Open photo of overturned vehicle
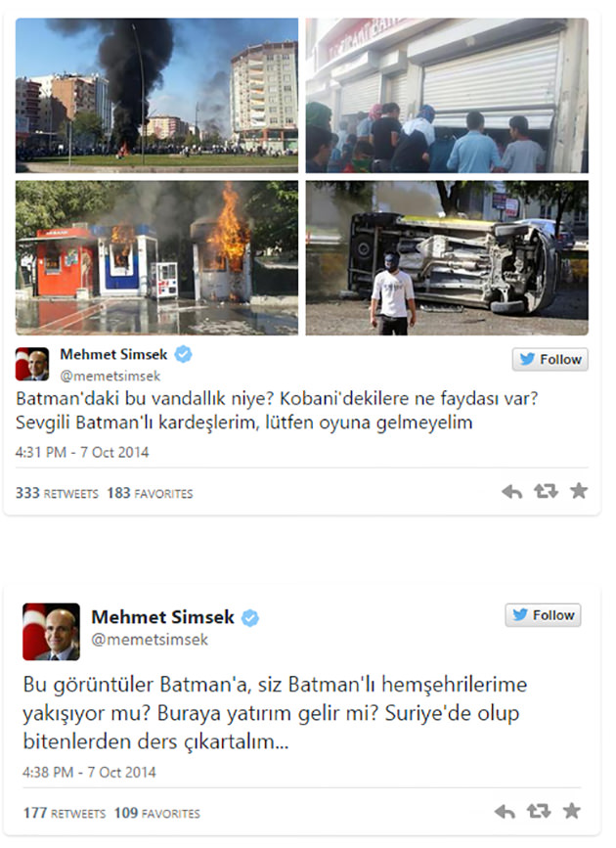Screen dimensions: 616x848 tap(447, 258)
